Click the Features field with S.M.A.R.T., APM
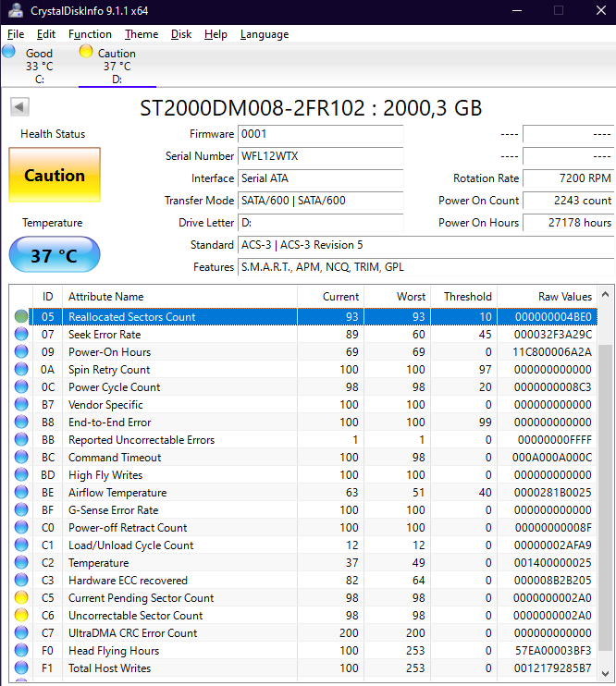Image resolution: width=616 pixels, height=686 pixels. [426, 267]
